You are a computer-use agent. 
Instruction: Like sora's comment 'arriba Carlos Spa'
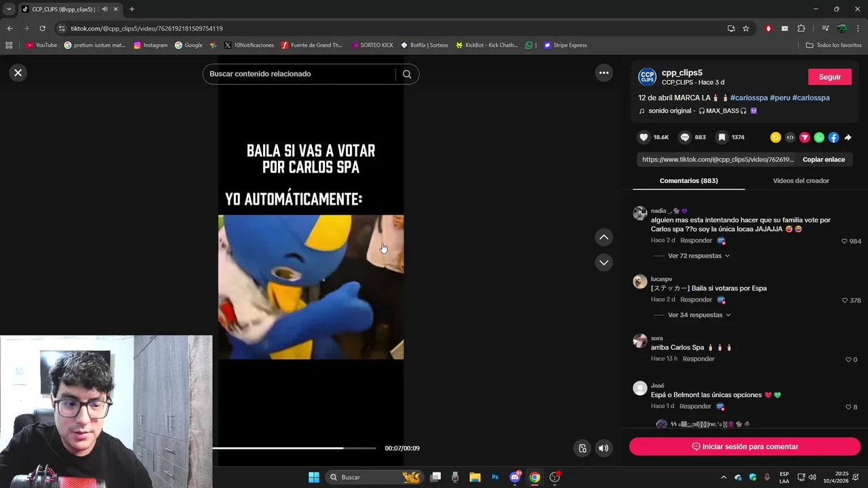(848, 360)
